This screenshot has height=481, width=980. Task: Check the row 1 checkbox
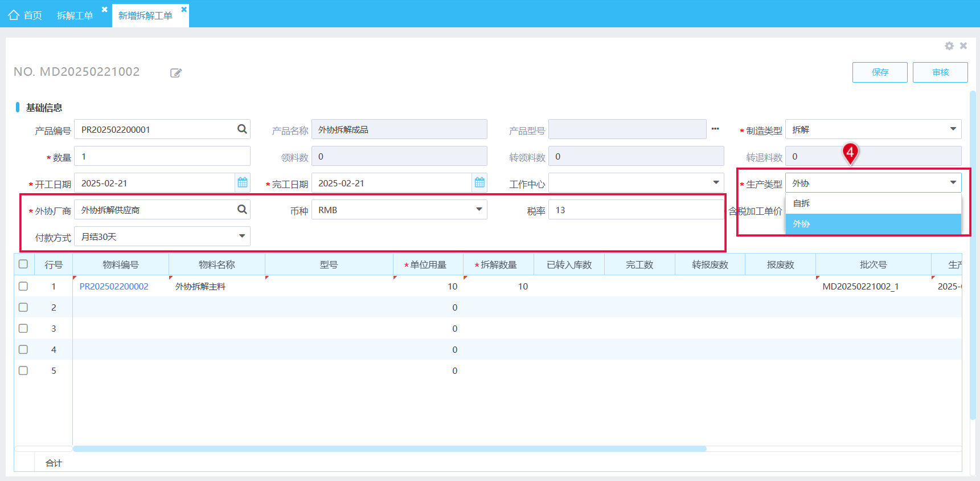[23, 286]
